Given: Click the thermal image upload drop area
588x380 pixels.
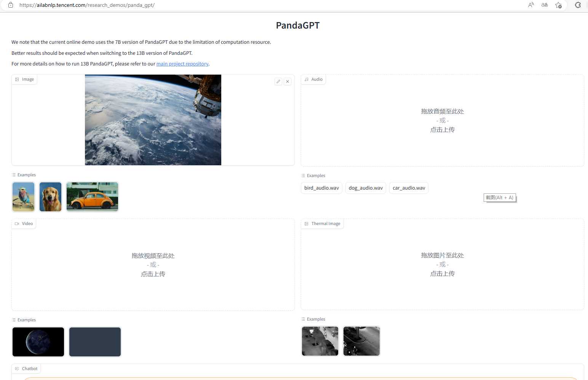Looking at the screenshot, I should 442,264.
